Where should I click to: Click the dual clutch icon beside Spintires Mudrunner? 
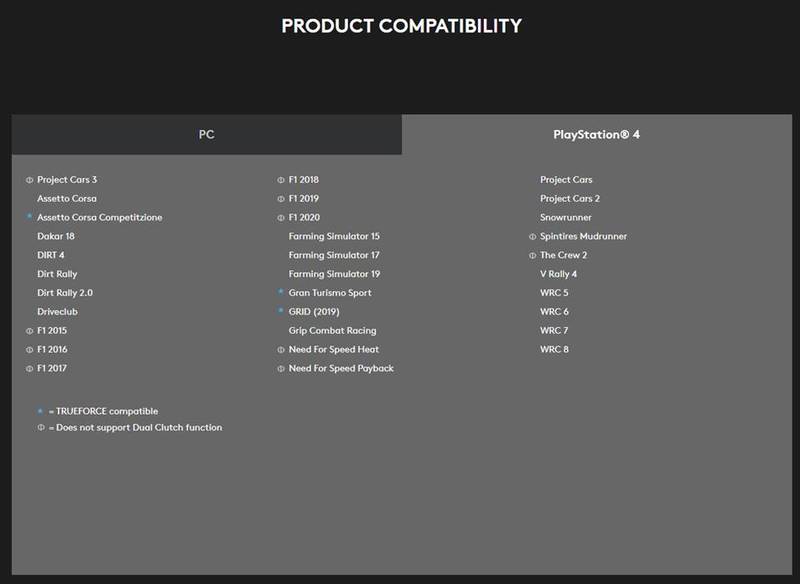tap(532, 237)
